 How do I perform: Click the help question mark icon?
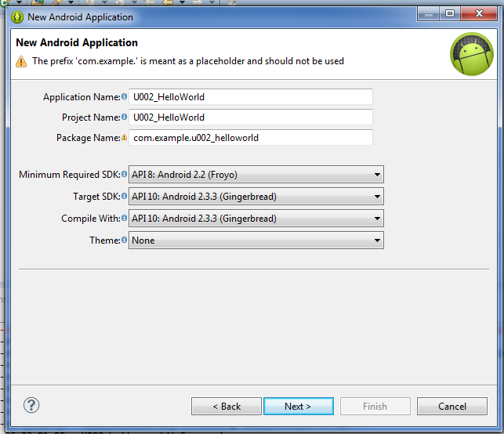coord(31,406)
